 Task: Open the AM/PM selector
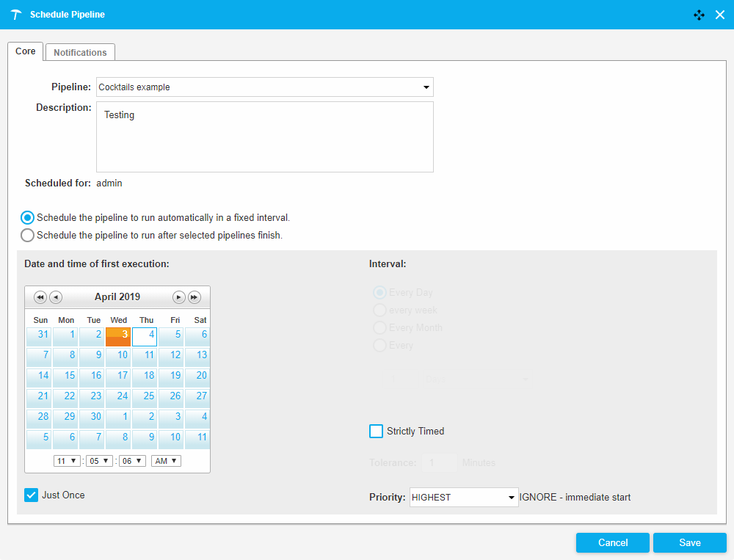coord(166,461)
